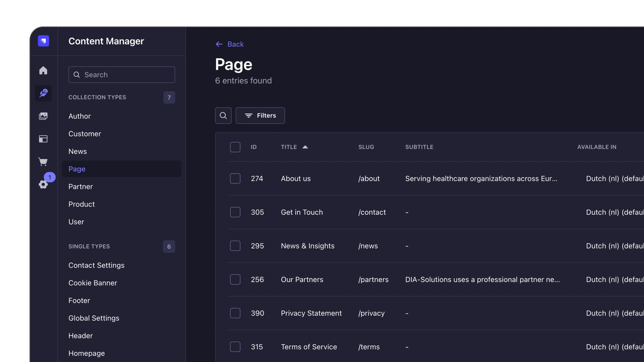Select the Terms of Service row checkbox
The width and height of the screenshot is (644, 362).
235,347
